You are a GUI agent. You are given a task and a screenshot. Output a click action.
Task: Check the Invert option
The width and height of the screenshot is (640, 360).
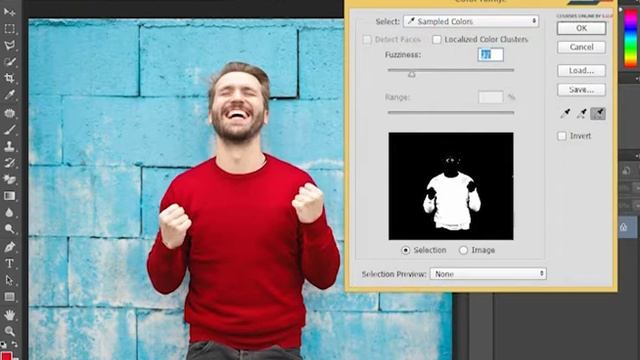[x=562, y=136]
